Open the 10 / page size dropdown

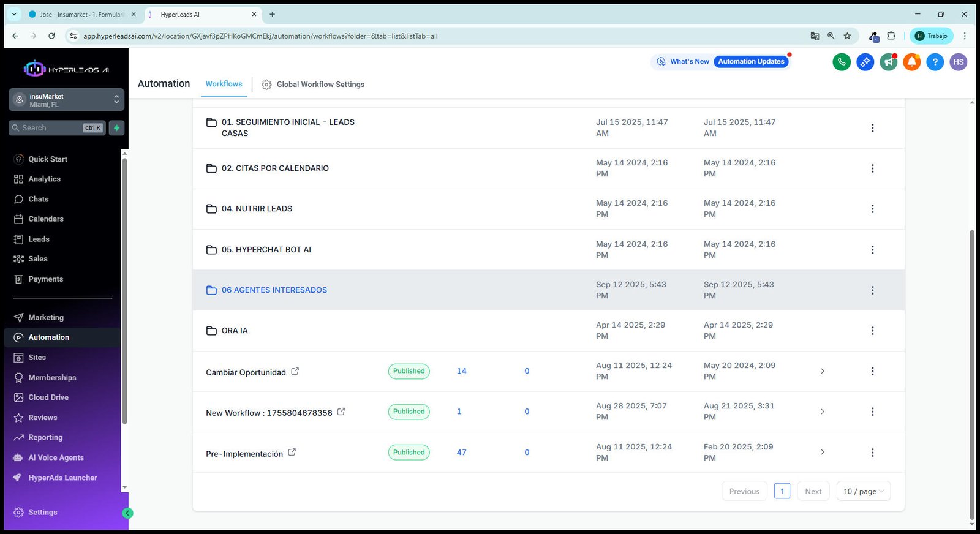point(864,491)
